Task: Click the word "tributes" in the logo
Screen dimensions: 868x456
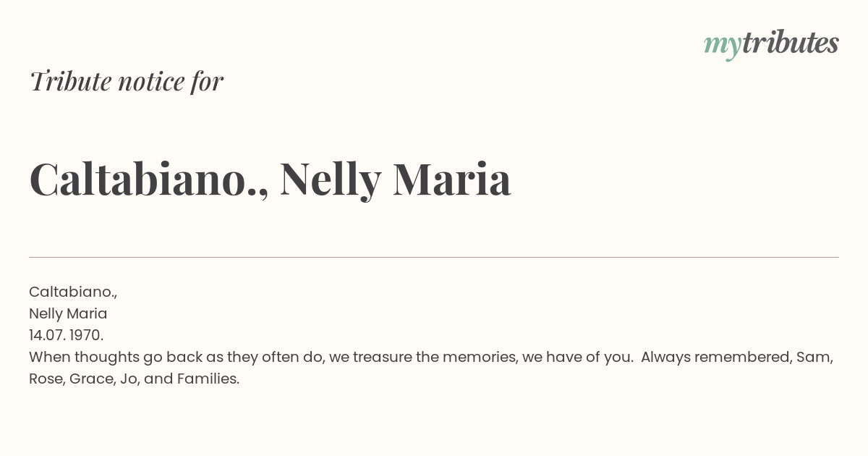Action: 791,43
